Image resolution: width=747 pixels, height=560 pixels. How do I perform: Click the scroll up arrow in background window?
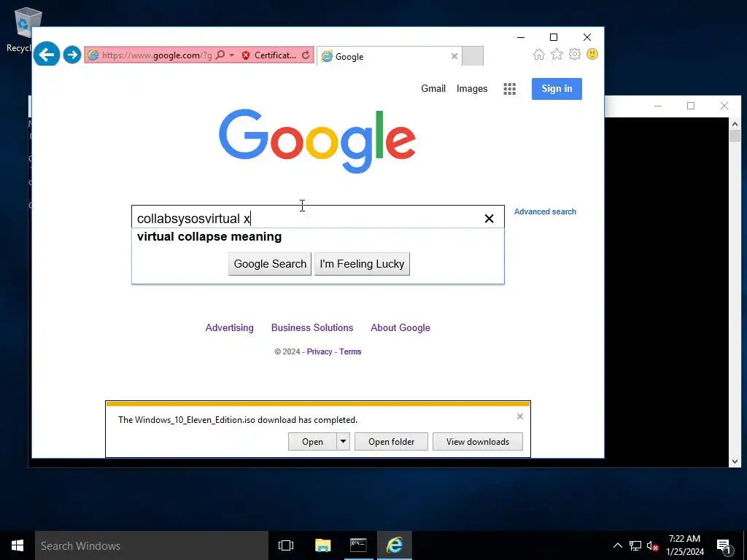pyautogui.click(x=735, y=124)
